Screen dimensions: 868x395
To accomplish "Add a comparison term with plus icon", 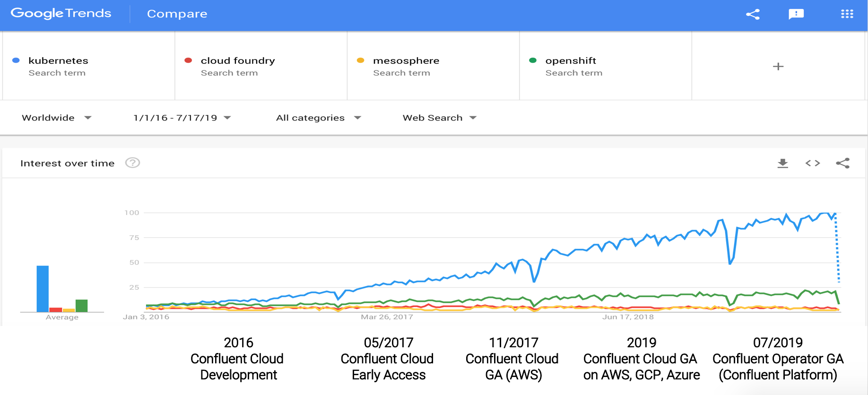I will click(x=778, y=67).
